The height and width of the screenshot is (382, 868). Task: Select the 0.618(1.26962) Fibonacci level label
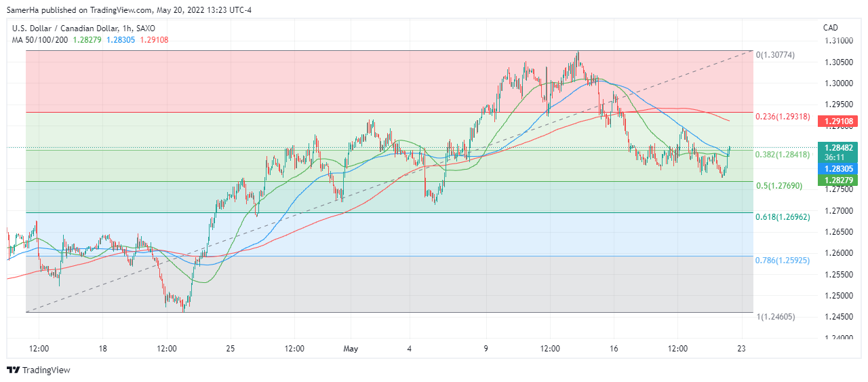[x=782, y=216]
